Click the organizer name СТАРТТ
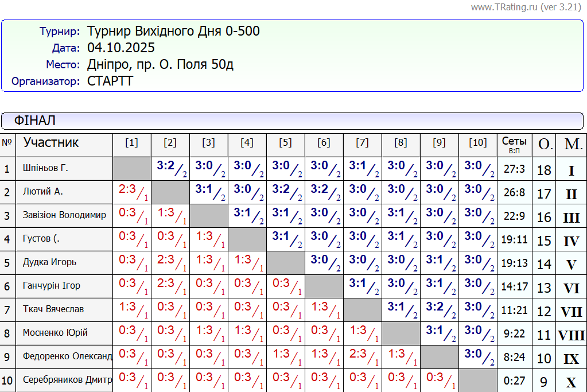 (x=110, y=81)
